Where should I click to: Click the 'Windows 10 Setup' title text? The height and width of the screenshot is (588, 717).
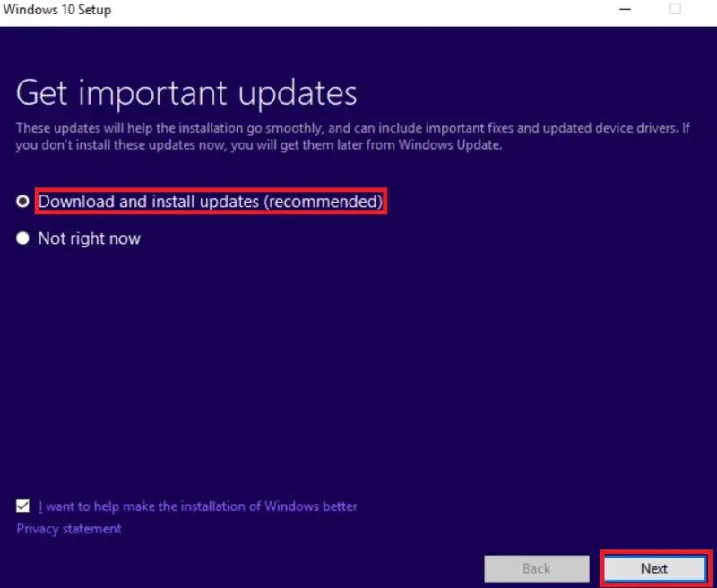click(57, 10)
